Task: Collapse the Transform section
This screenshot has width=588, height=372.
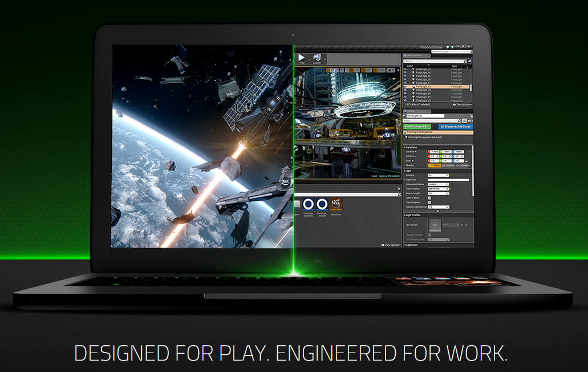Action: coord(404,147)
